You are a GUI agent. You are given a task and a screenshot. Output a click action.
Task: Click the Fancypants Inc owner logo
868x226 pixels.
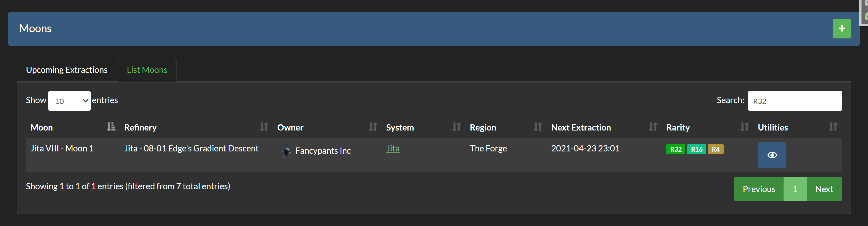tap(286, 151)
